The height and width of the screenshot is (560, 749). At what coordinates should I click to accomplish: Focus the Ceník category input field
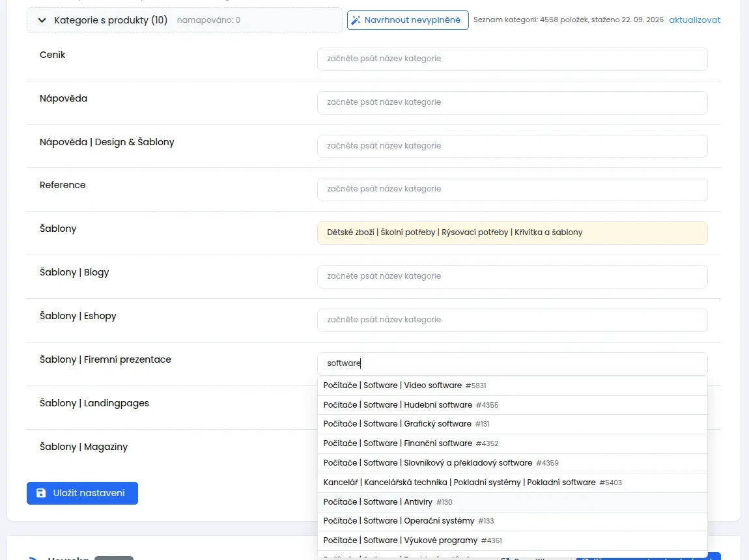(x=512, y=59)
